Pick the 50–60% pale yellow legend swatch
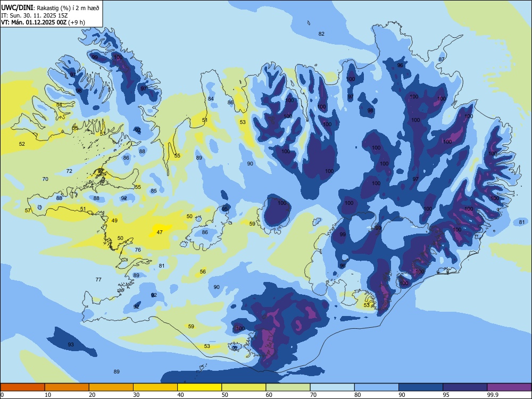Viewport: 532px width, 399px height. (x=244, y=387)
